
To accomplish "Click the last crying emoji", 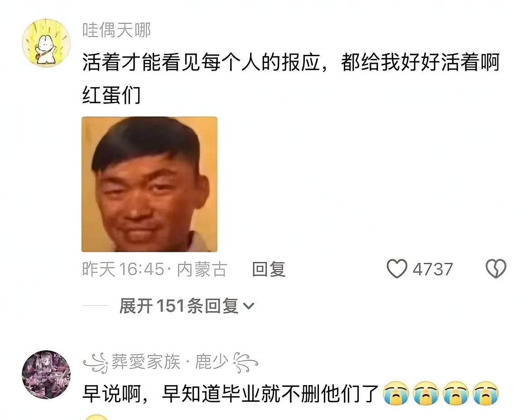I will (x=486, y=393).
